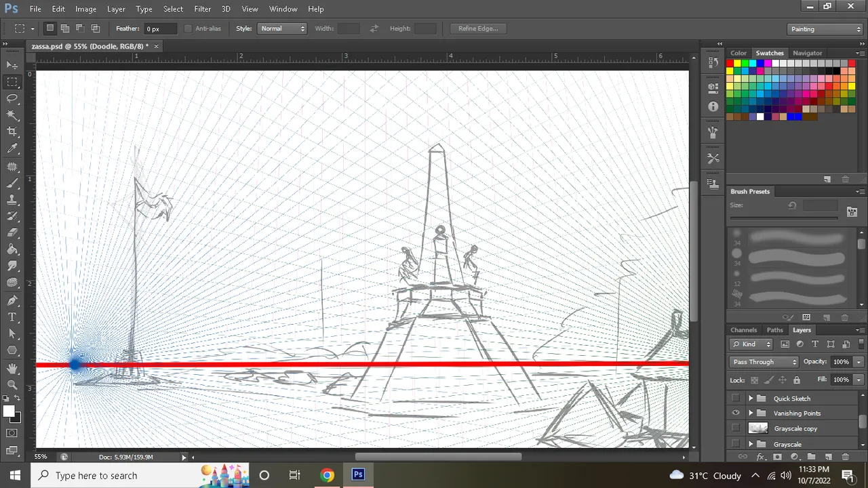Open the Filter menu
The height and width of the screenshot is (488, 868).
[x=202, y=9]
